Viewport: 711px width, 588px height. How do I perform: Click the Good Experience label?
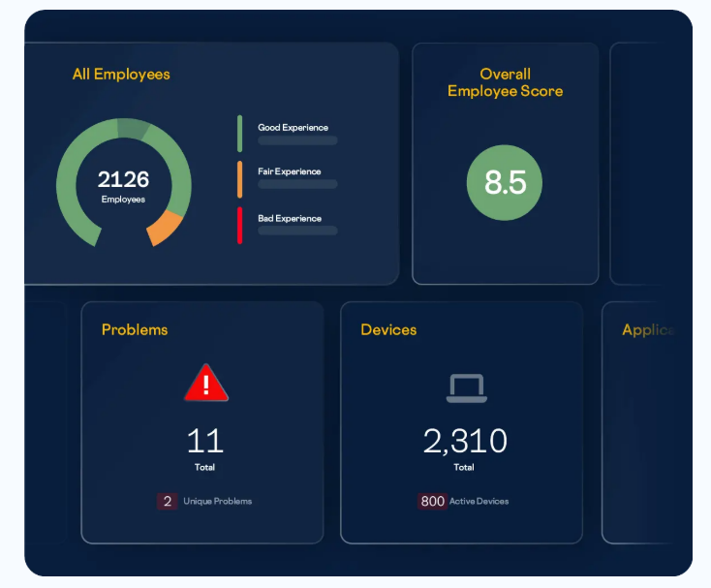click(x=293, y=128)
